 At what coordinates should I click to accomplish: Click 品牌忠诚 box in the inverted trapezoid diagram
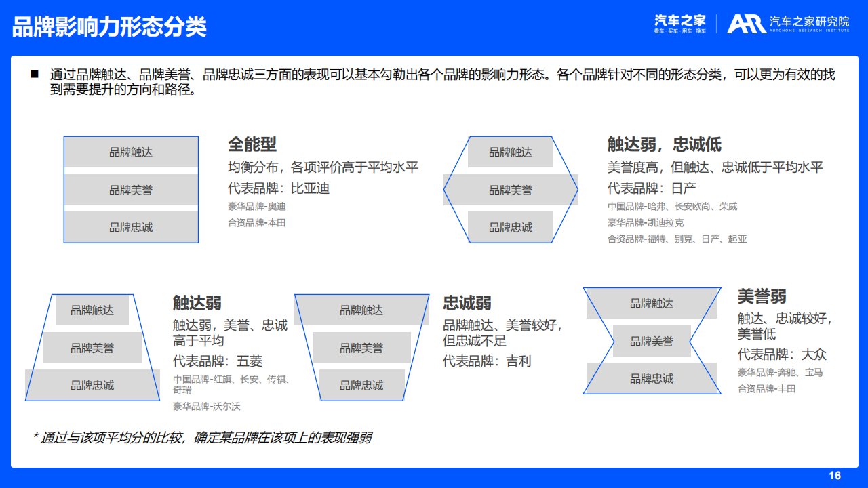tap(361, 385)
